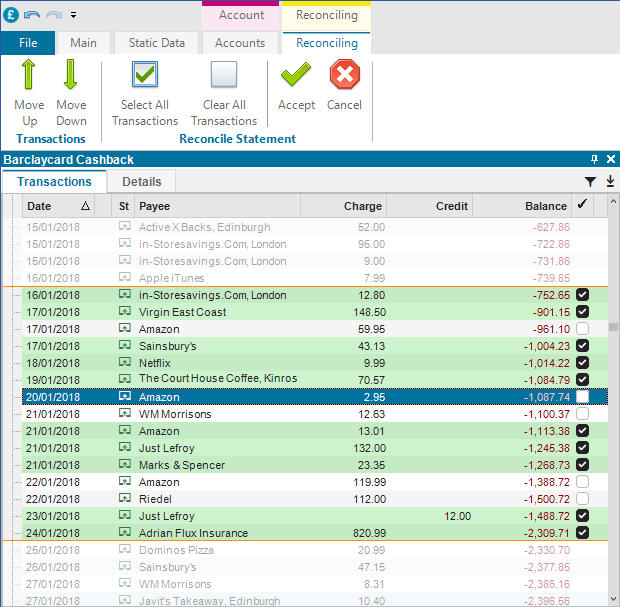Image resolution: width=620 pixels, height=607 pixels.
Task: Uncheck in-Storesavings.Com 12.80 reconcile checkbox
Action: (582, 295)
